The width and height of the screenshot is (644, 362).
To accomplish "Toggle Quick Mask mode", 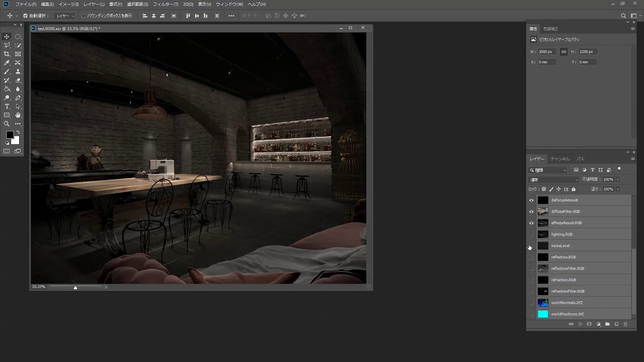I will point(7,151).
